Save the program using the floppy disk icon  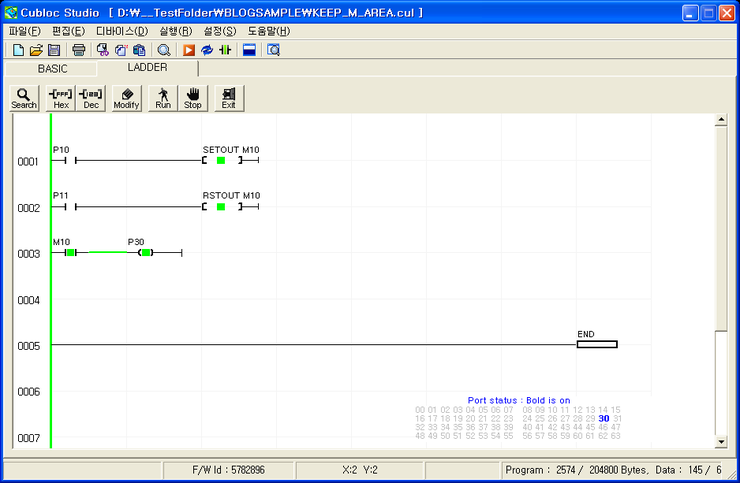pos(54,50)
